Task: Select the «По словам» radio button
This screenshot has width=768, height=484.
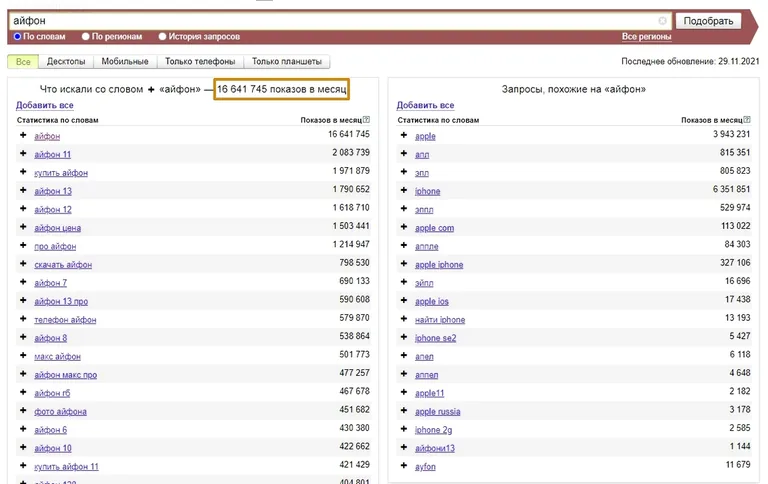Action: point(18,36)
